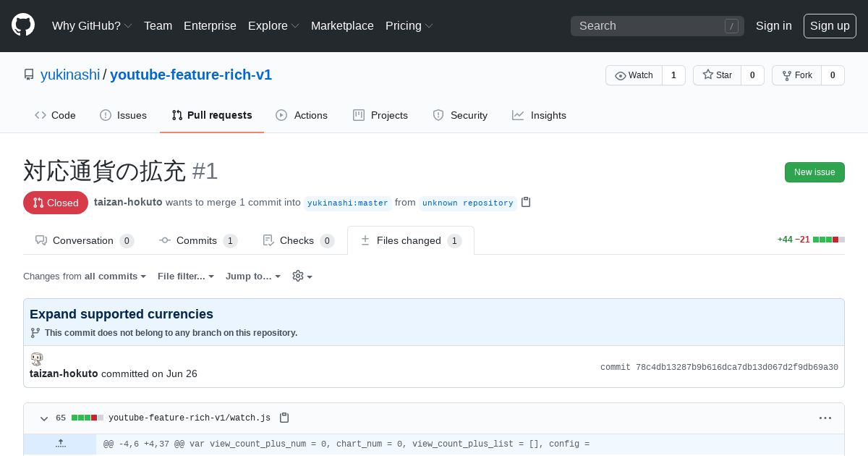Open the yukinashi:master base branch
This screenshot has height=456, width=868.
[348, 203]
